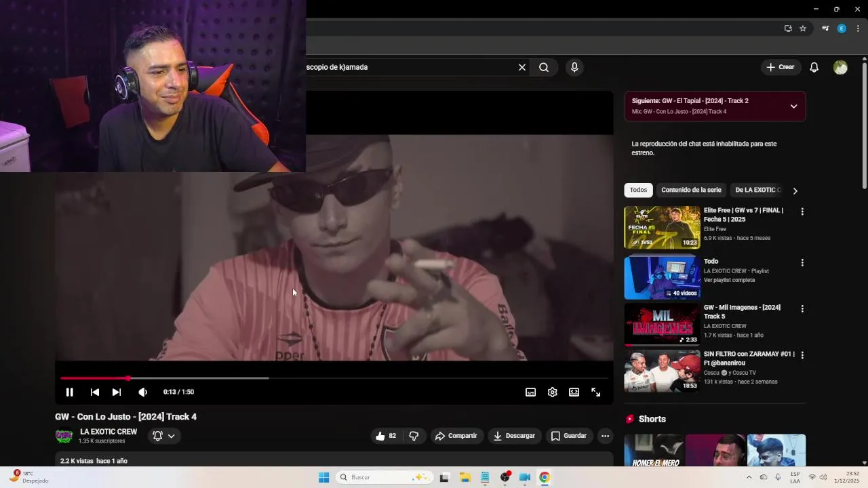The image size is (868, 488).
Task: Clear the search box text
Action: (x=522, y=67)
